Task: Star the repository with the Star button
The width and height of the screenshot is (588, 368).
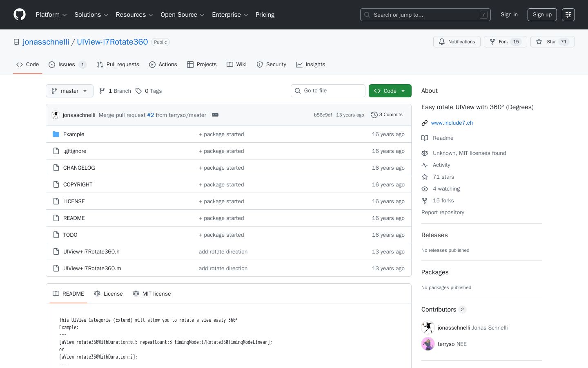Action: pyautogui.click(x=552, y=42)
